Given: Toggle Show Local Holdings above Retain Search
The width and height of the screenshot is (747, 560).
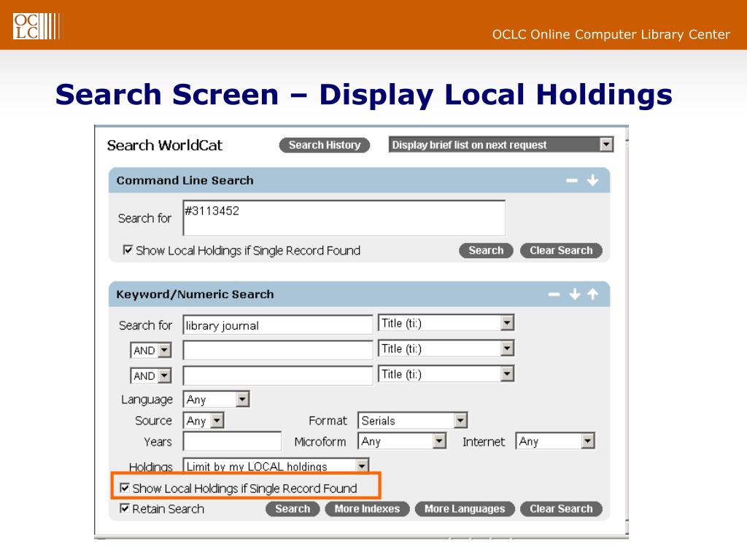Looking at the screenshot, I should [x=125, y=488].
